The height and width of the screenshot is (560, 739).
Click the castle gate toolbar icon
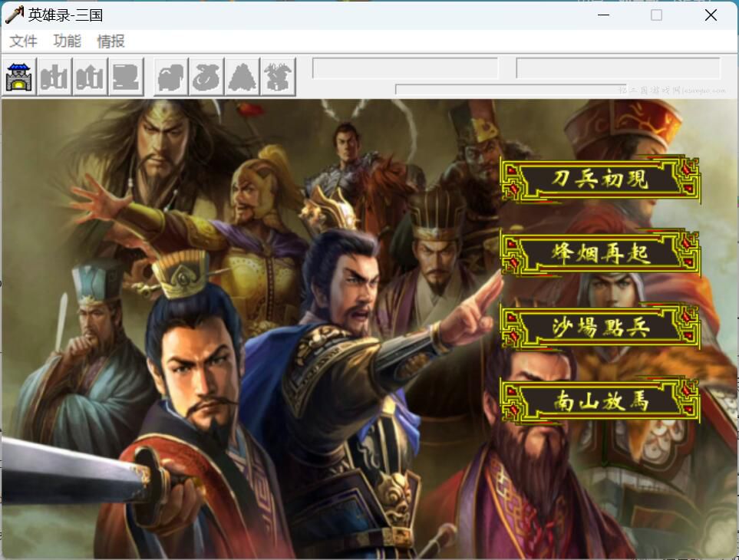pos(19,77)
